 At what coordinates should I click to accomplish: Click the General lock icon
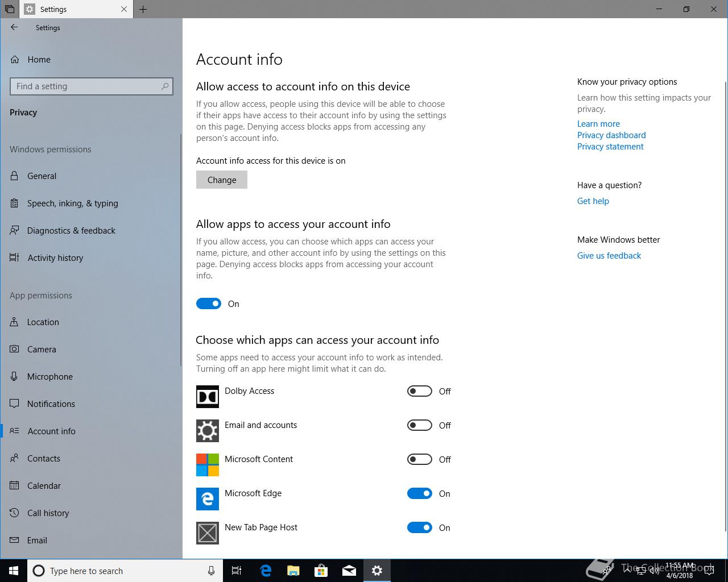[15, 176]
